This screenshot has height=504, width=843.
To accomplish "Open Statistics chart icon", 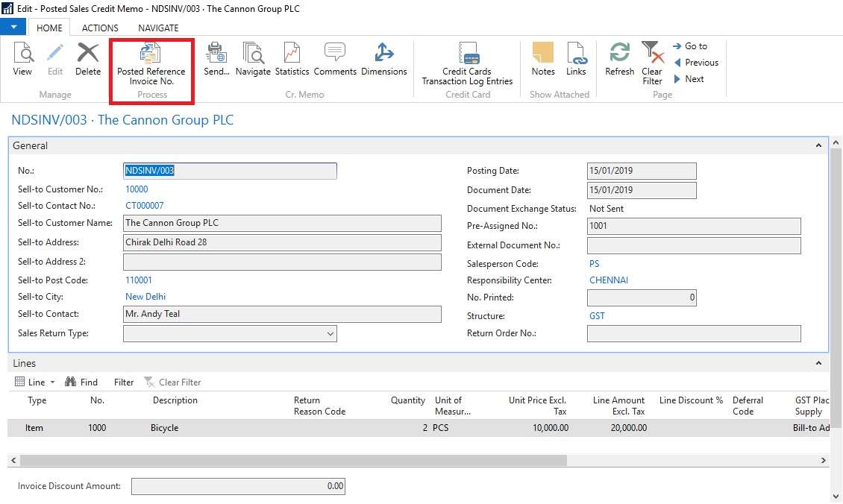I will (292, 53).
